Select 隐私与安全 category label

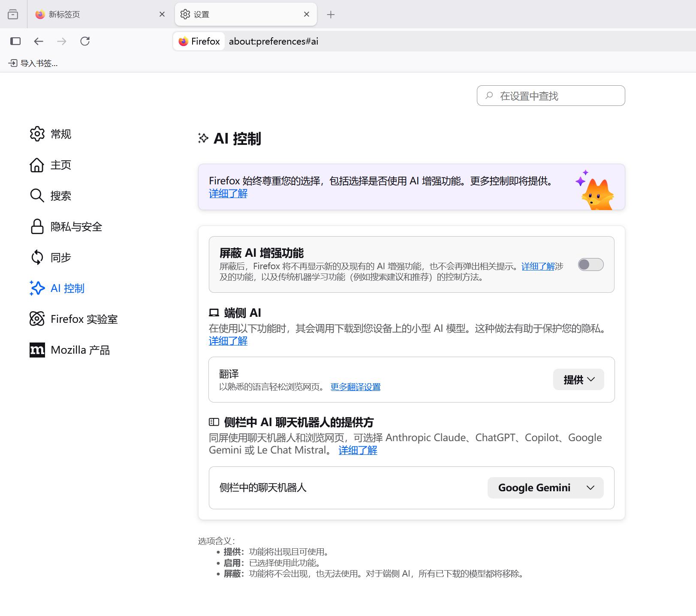coord(76,227)
